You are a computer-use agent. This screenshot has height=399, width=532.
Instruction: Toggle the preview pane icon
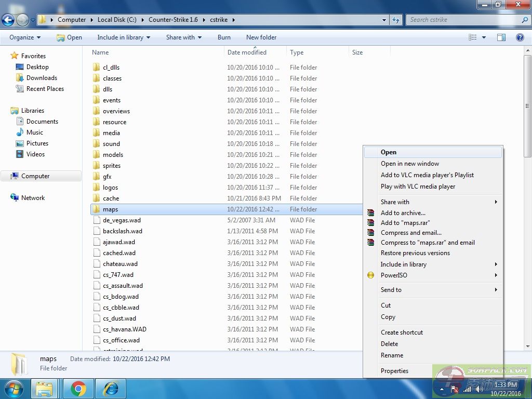click(x=501, y=37)
